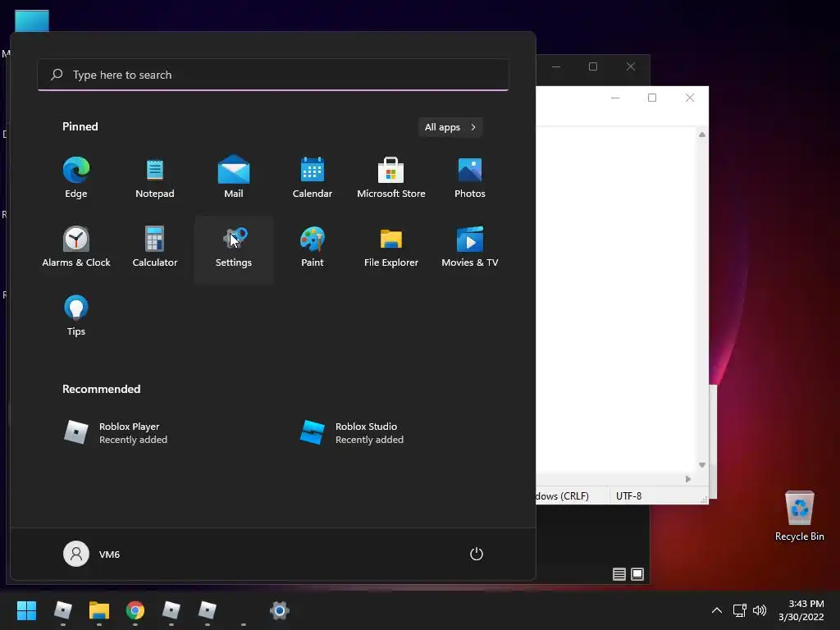Screen dimensions: 840x630
Task: Minimize the white Notepad window
Action: click(615, 98)
